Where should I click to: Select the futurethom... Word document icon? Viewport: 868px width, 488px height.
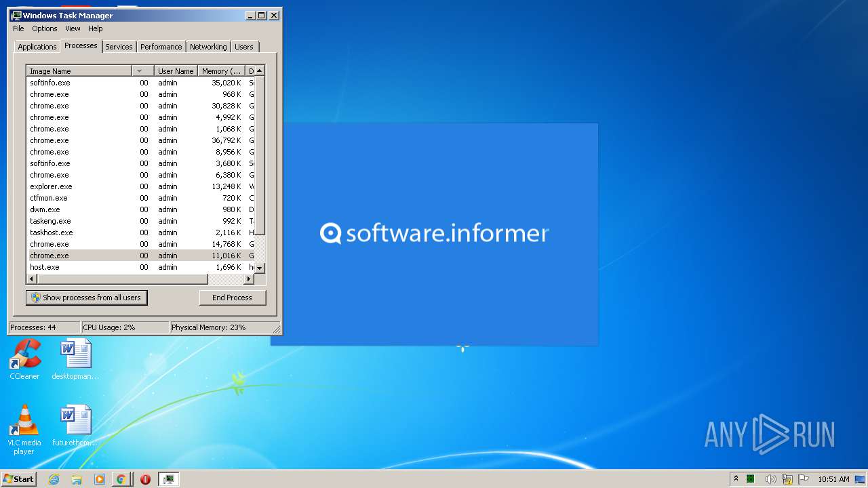[75, 426]
